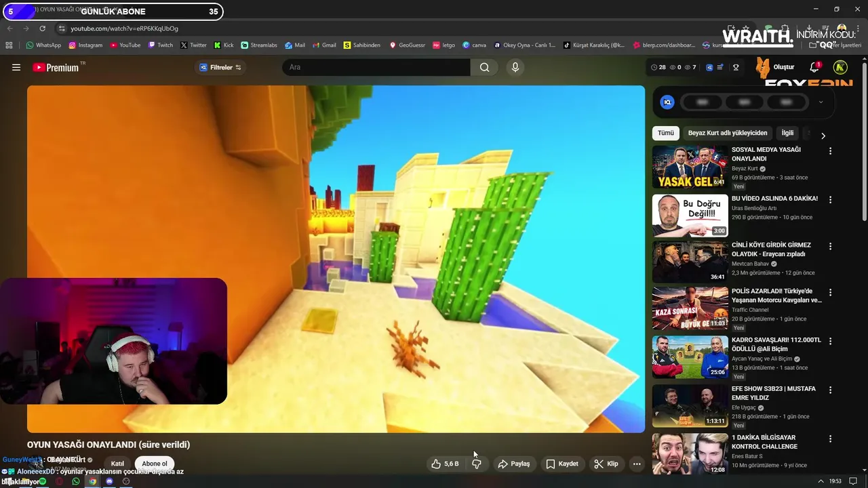Click the Kaydet save button
This screenshot has height=488, width=868.
click(x=562, y=464)
